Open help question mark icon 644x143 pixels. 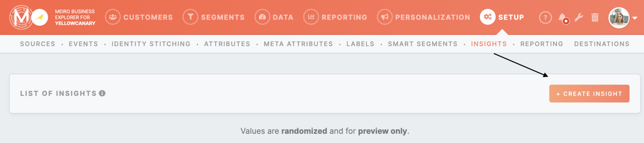click(x=545, y=18)
